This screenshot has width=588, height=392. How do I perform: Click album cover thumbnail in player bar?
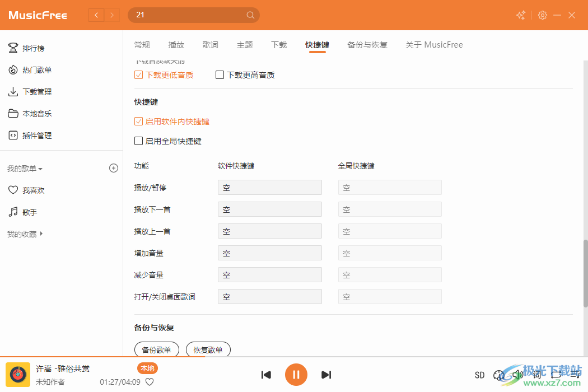click(17, 375)
